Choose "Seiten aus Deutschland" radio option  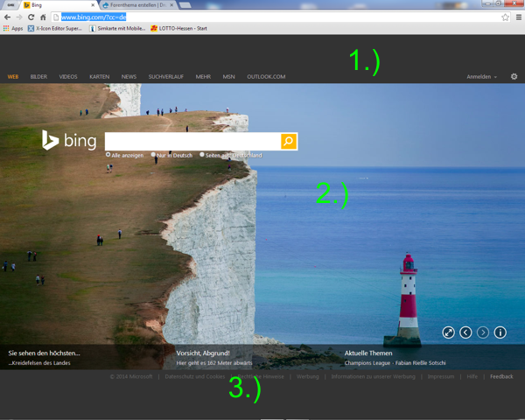[x=202, y=155]
